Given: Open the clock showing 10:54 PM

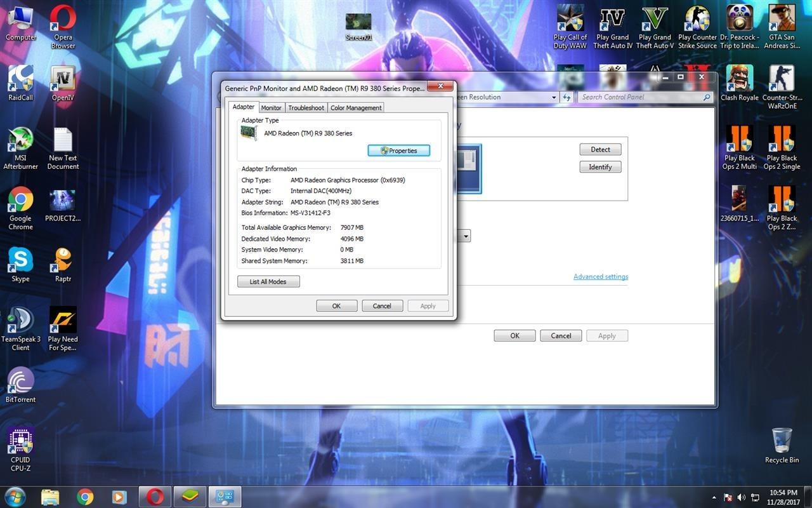Looking at the screenshot, I should pyautogui.click(x=782, y=497).
